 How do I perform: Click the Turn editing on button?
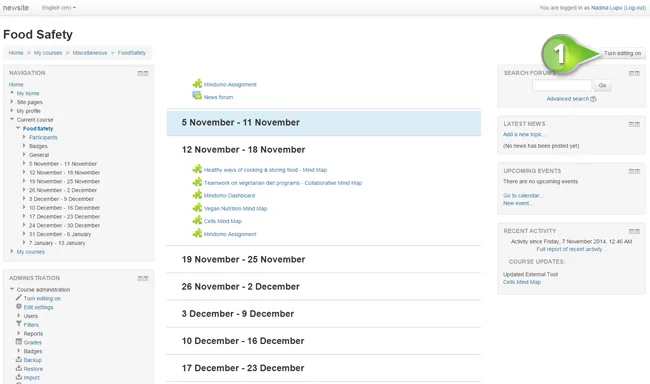(622, 53)
